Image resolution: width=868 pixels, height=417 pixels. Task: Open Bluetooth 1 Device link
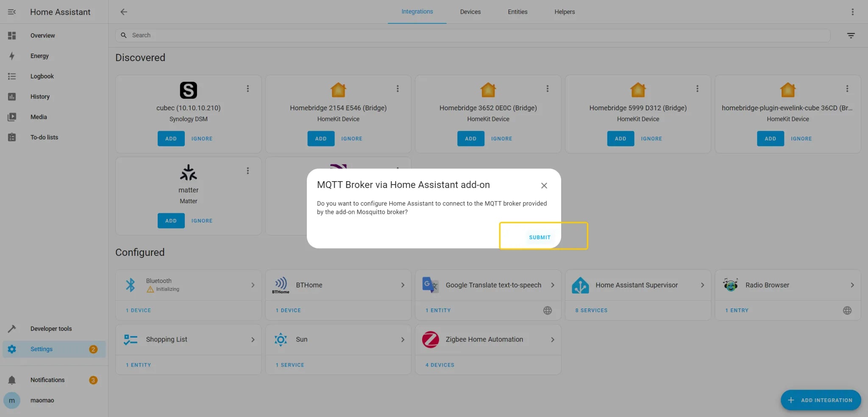pyautogui.click(x=138, y=311)
